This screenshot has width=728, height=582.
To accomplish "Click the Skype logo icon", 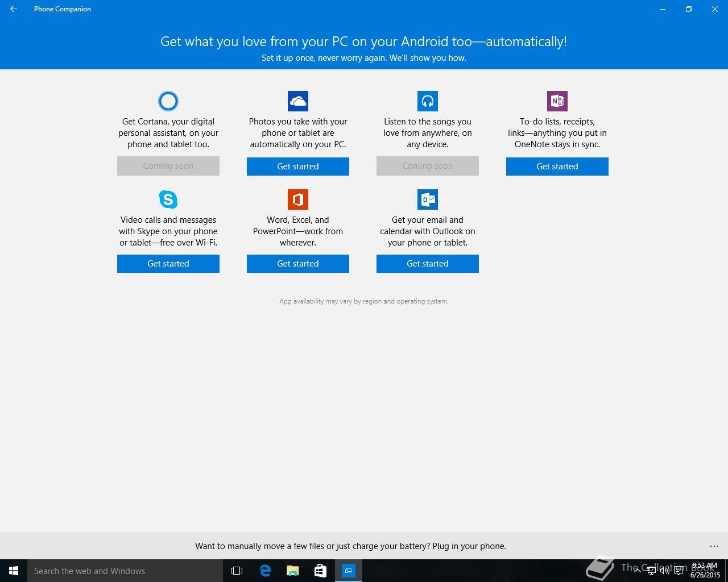I will tap(168, 199).
